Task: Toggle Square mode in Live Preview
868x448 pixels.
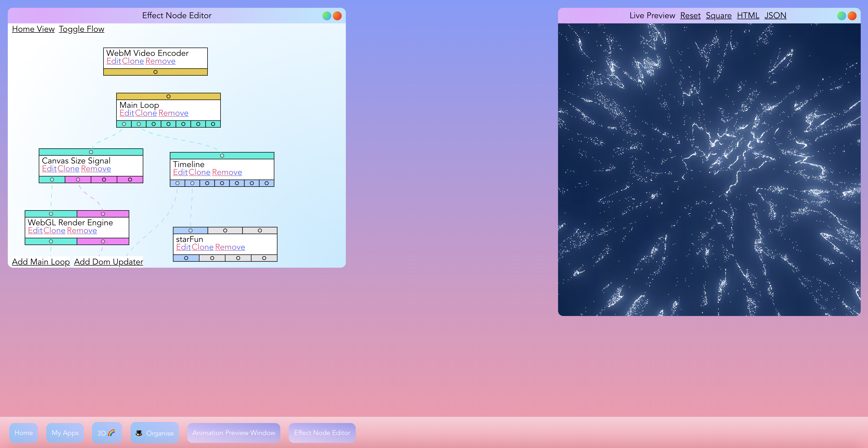Action: tap(718, 16)
